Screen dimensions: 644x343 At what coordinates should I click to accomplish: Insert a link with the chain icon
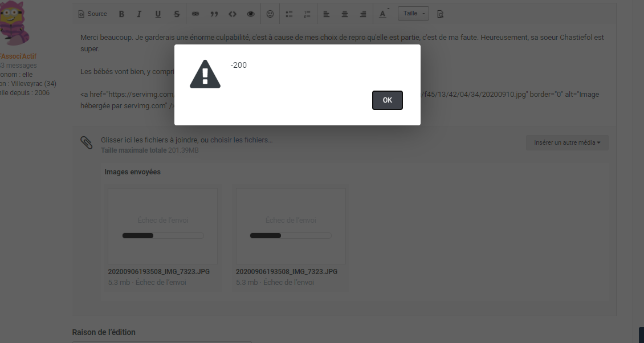click(195, 14)
